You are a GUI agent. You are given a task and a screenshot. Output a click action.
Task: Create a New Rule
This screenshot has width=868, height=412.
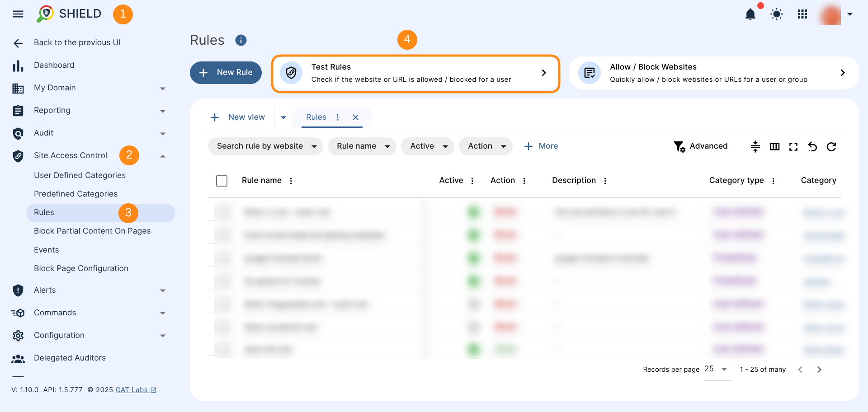click(226, 73)
